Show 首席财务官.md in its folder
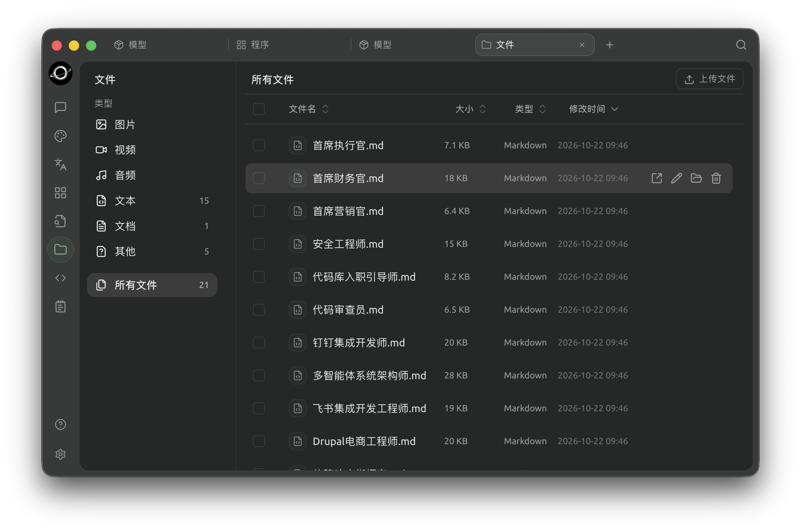The height and width of the screenshot is (532, 801). 696,178
